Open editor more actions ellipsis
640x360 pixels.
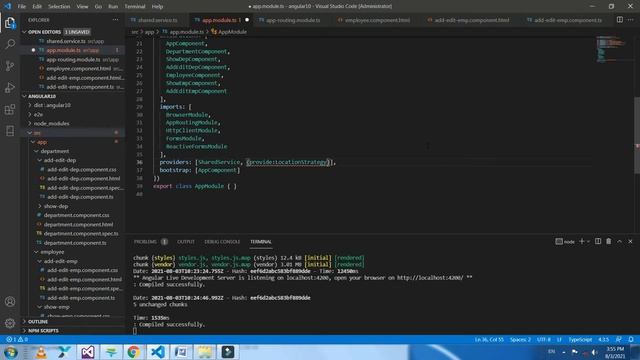(631, 20)
